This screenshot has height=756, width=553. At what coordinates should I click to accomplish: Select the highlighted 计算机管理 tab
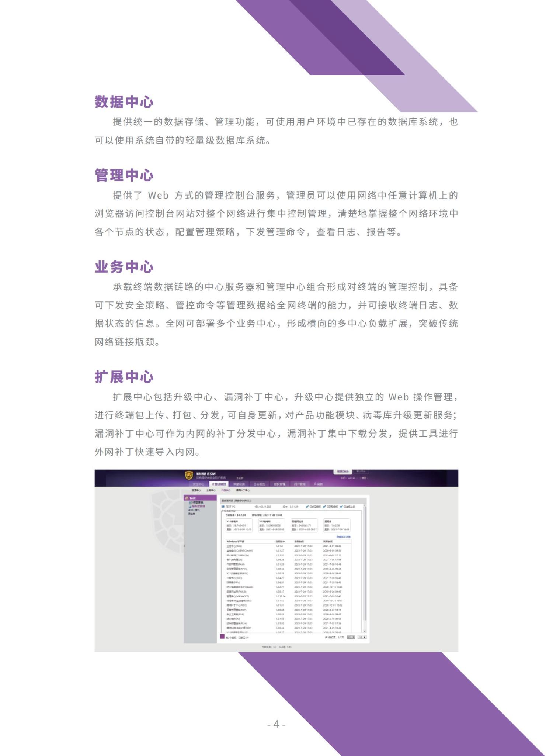point(219,484)
